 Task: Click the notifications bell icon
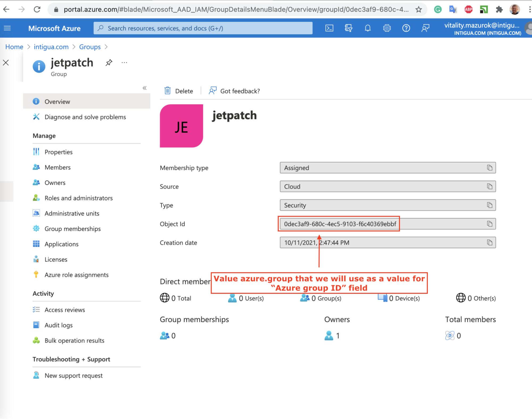368,28
